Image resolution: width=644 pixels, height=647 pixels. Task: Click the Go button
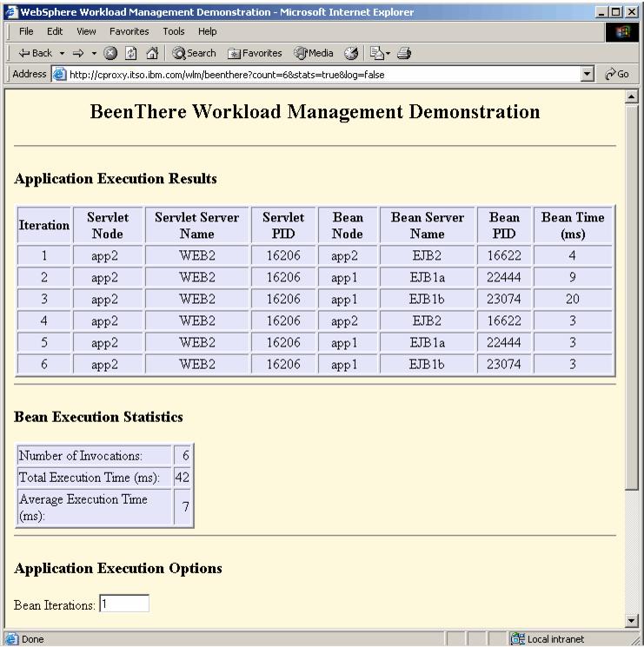pyautogui.click(x=617, y=75)
